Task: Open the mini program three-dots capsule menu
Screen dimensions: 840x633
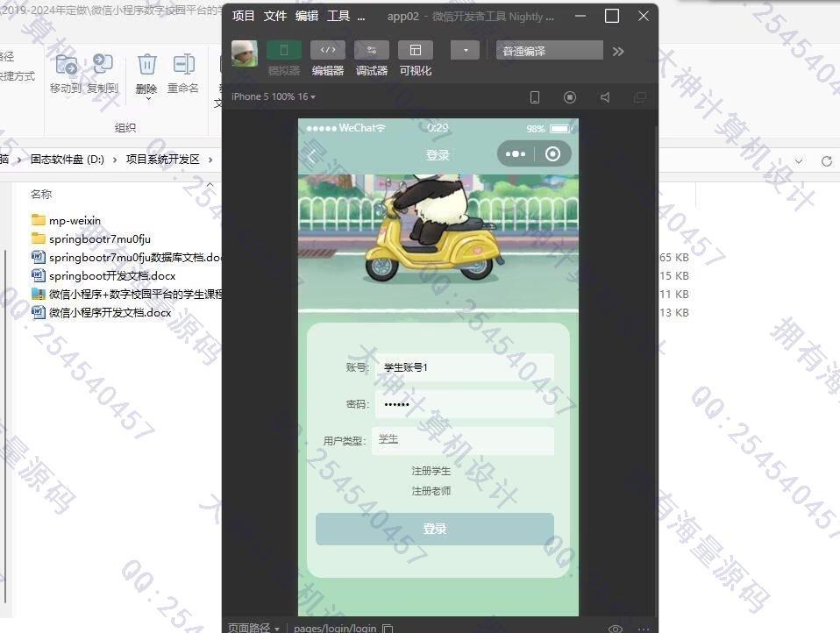Action: (x=516, y=154)
